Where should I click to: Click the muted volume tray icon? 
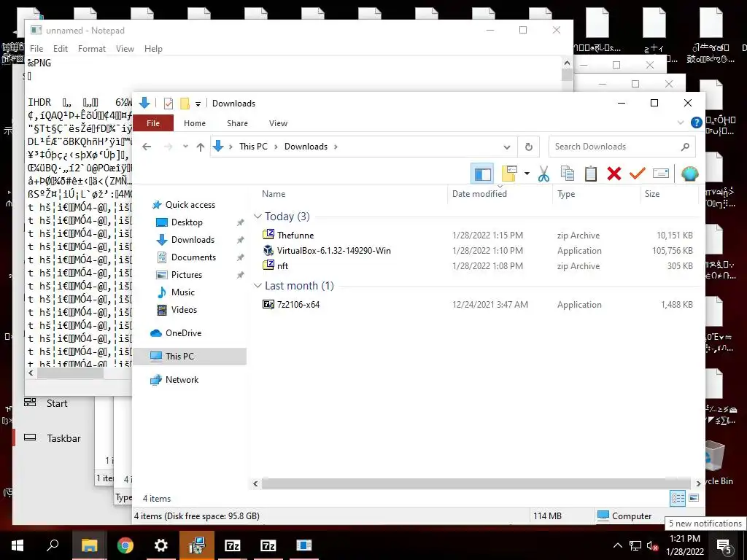[x=653, y=545]
